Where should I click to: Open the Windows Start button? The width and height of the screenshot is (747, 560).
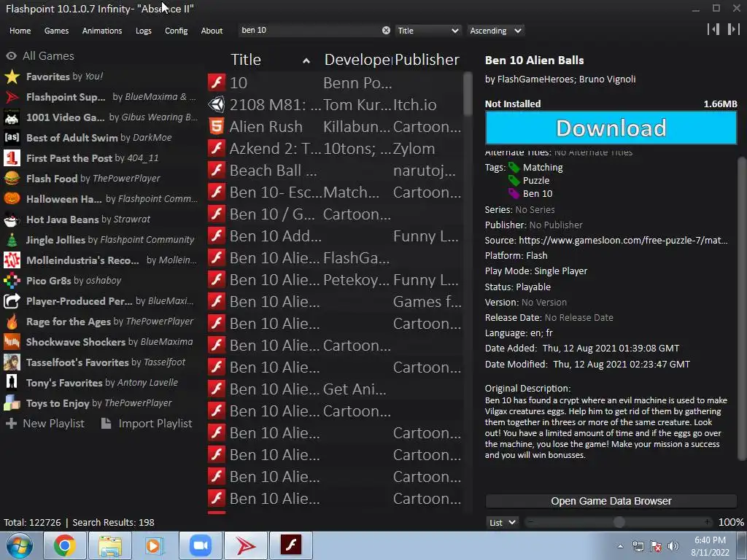(20, 545)
